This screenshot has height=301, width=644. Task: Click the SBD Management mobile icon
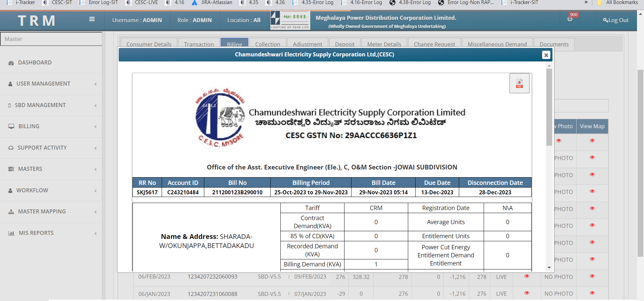coord(10,105)
